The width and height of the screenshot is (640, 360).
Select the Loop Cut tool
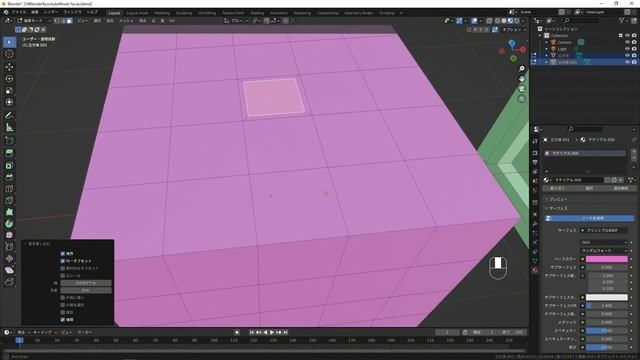pos(9,189)
